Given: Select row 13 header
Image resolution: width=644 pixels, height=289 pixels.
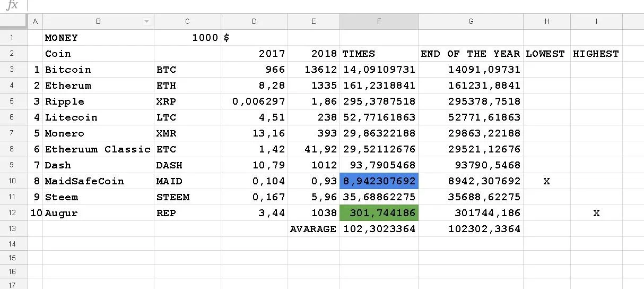Looking at the screenshot, I should (x=13, y=229).
